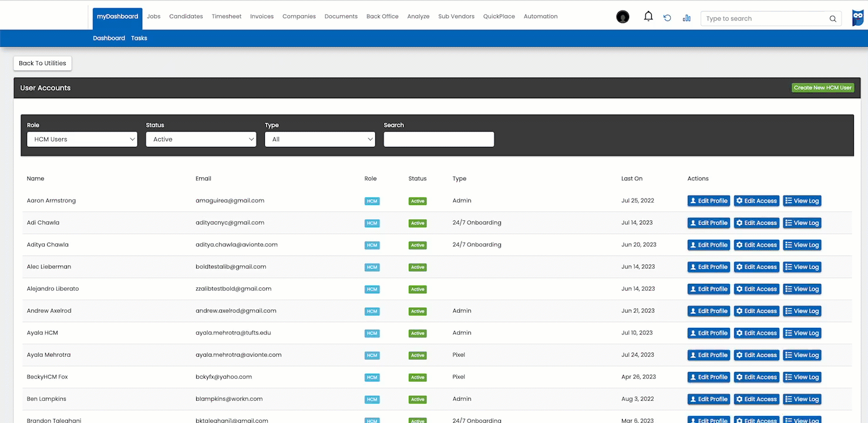Edit Access for Andrew Axelrod
868x423 pixels.
tap(757, 311)
